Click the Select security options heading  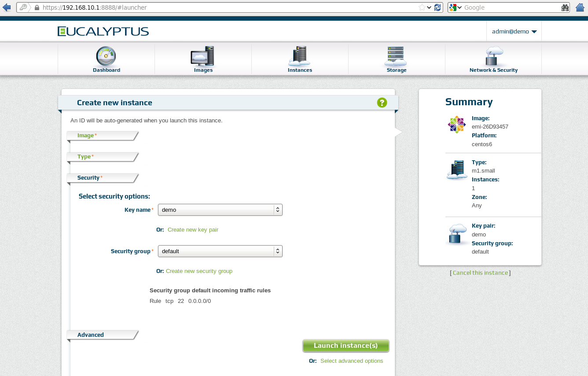[114, 196]
